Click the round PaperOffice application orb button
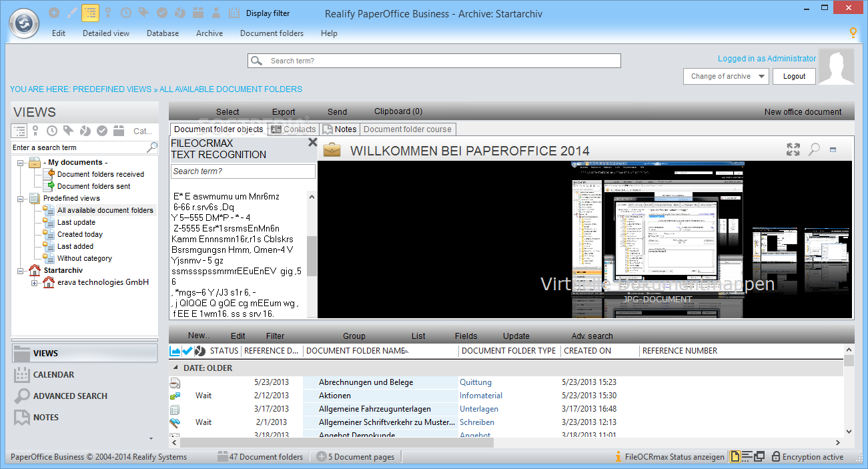This screenshot has height=469, width=868. pos(25,23)
